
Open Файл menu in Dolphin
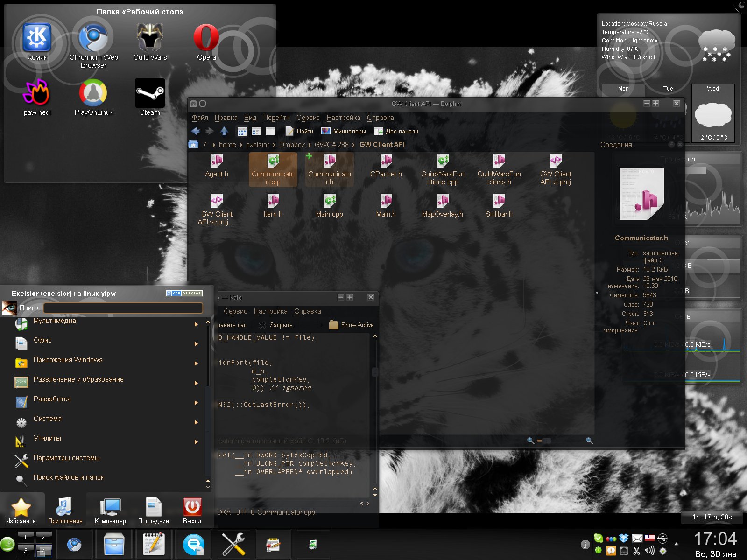click(200, 118)
